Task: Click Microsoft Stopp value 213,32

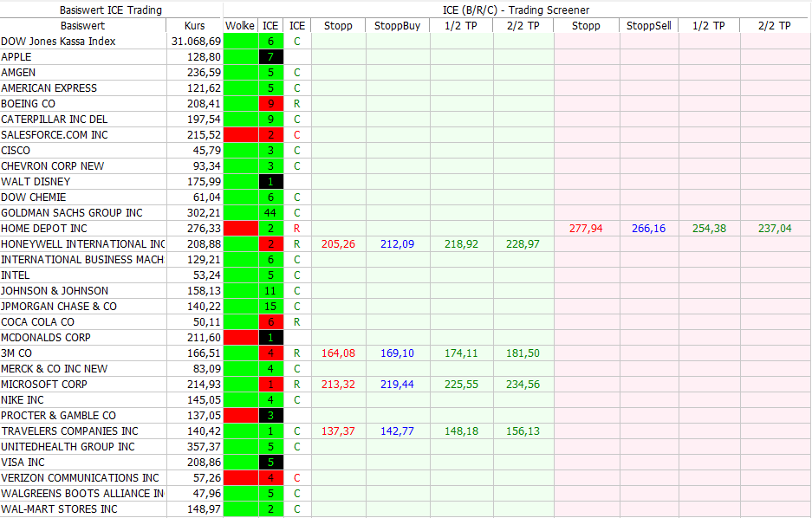Action: [338, 385]
